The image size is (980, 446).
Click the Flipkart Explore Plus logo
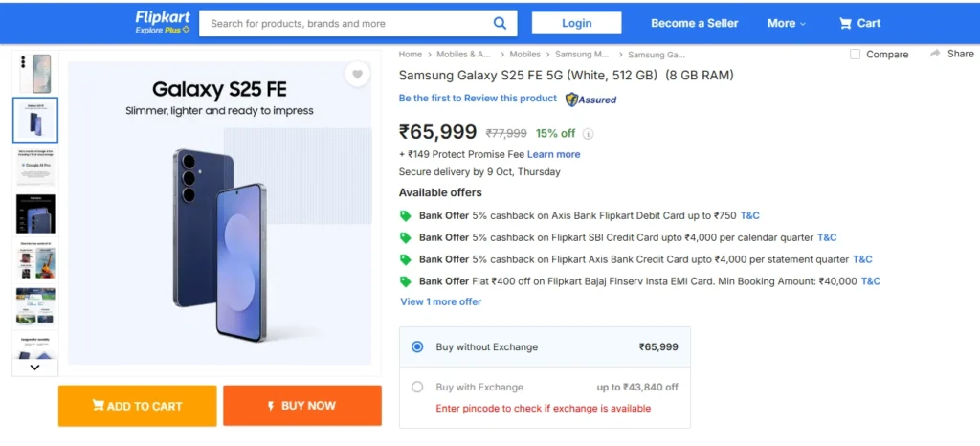pyautogui.click(x=162, y=23)
